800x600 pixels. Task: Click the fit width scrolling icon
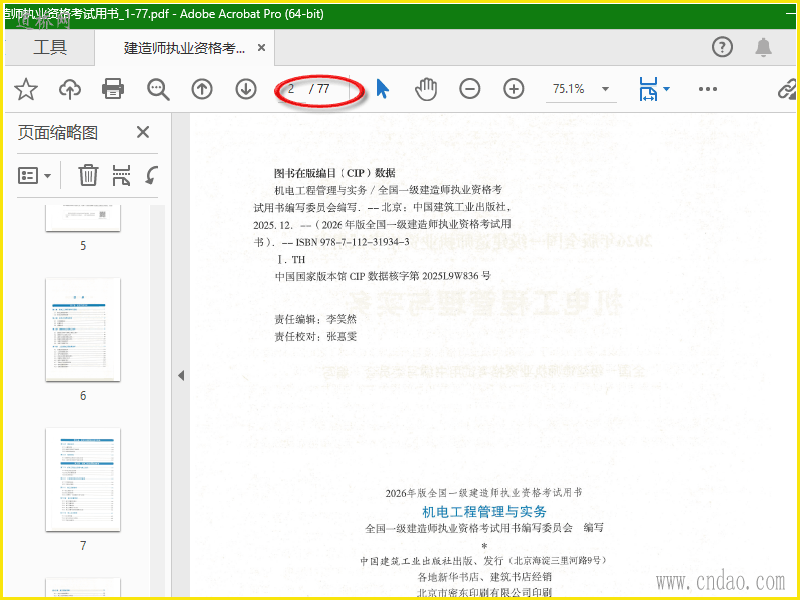coord(648,89)
